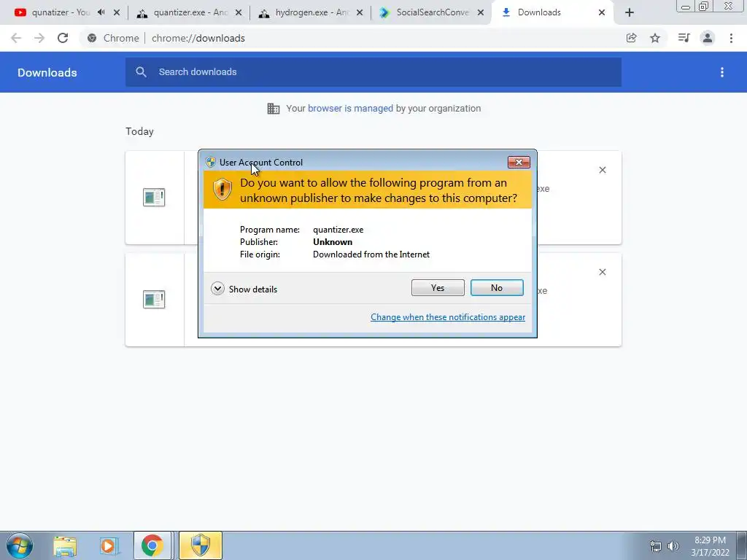Open the Chrome three-dot menu

pyautogui.click(x=731, y=38)
